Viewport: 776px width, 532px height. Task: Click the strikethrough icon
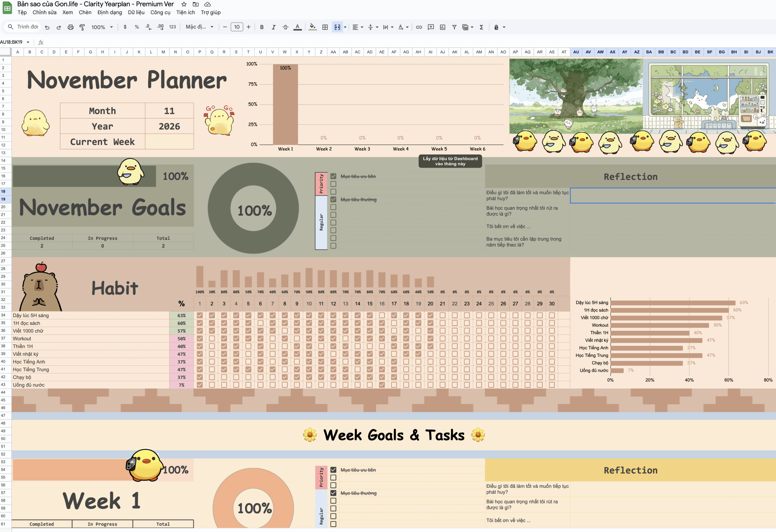(285, 27)
